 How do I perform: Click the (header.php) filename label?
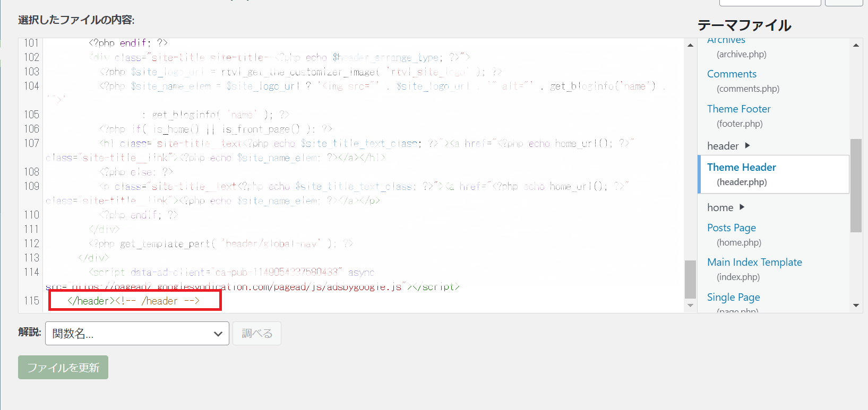click(x=742, y=182)
